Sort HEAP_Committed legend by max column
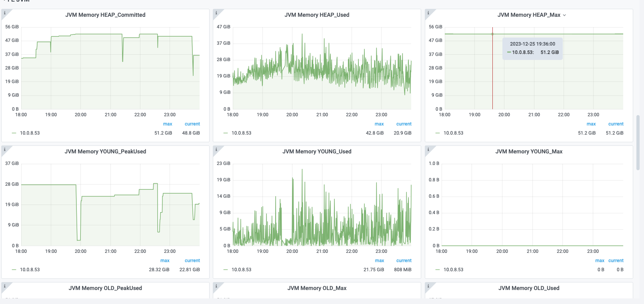 168,124
